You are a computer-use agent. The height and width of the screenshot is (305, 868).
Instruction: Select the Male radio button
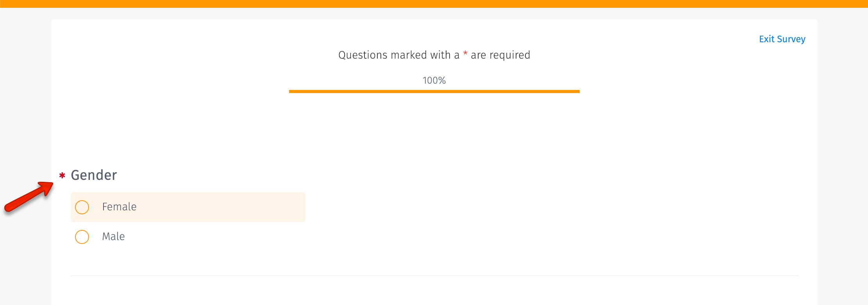[82, 237]
